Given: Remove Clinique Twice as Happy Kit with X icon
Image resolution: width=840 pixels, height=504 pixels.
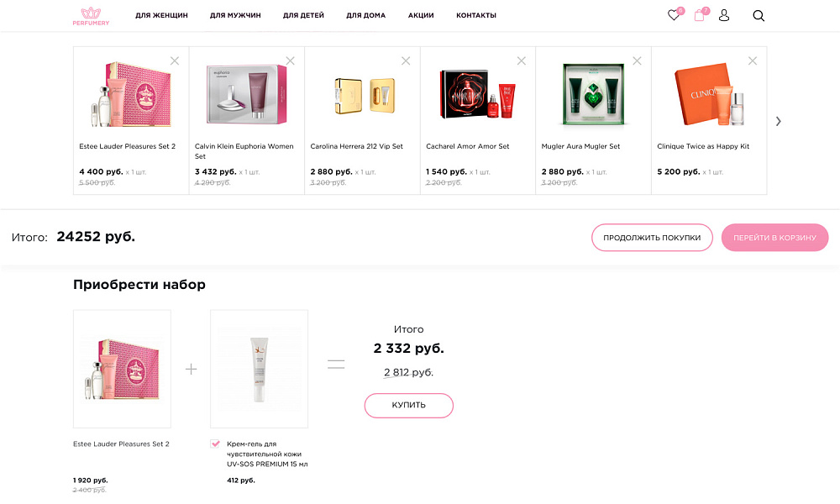Looking at the screenshot, I should (753, 60).
